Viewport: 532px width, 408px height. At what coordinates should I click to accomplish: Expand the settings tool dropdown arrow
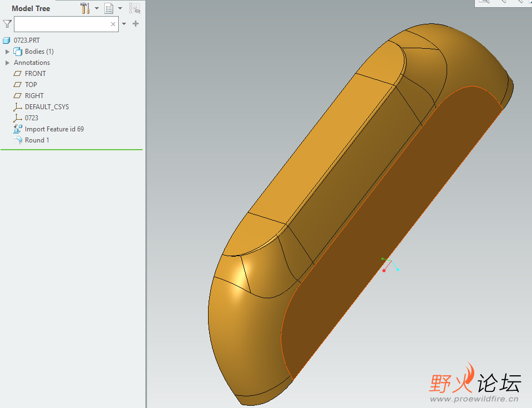[97, 8]
